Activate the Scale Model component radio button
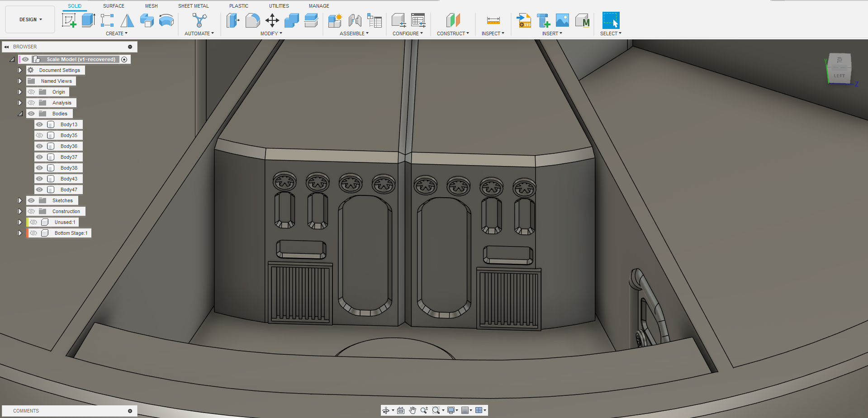Image resolution: width=868 pixels, height=418 pixels. click(124, 59)
